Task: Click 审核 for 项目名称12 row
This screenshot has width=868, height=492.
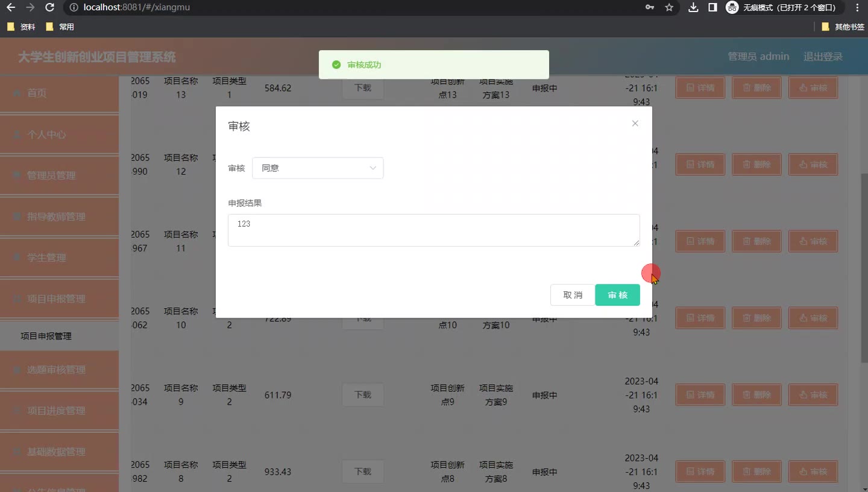Action: (813, 165)
